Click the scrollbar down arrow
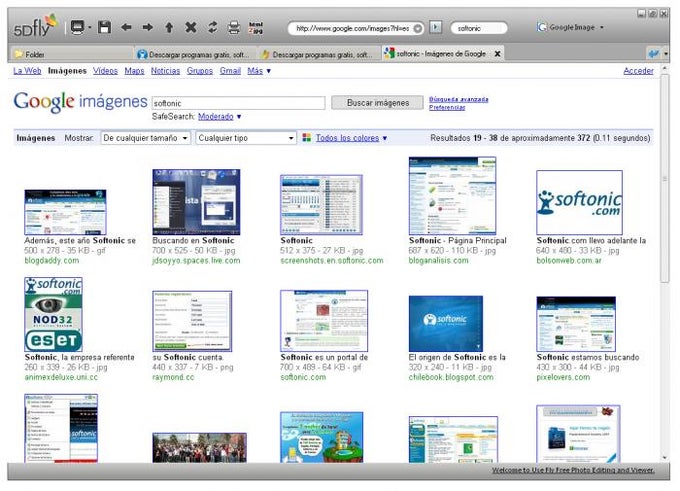The height and width of the screenshot is (491, 680). coord(665,457)
